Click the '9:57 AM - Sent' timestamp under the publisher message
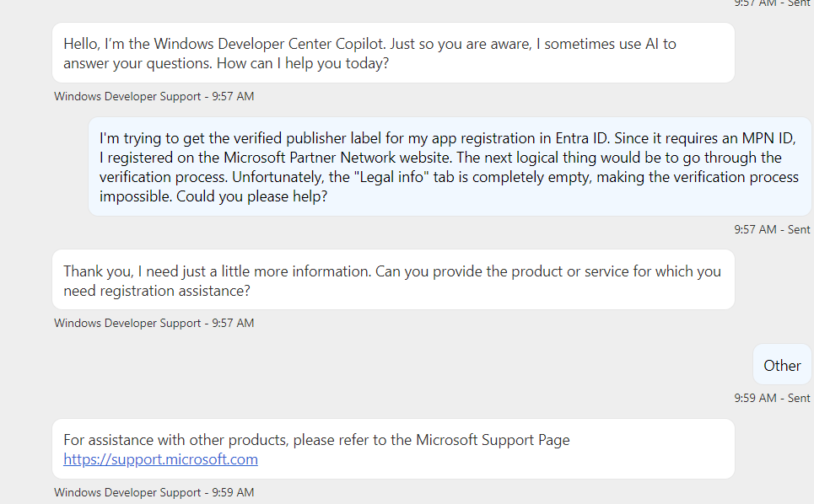The image size is (814, 504). (772, 229)
